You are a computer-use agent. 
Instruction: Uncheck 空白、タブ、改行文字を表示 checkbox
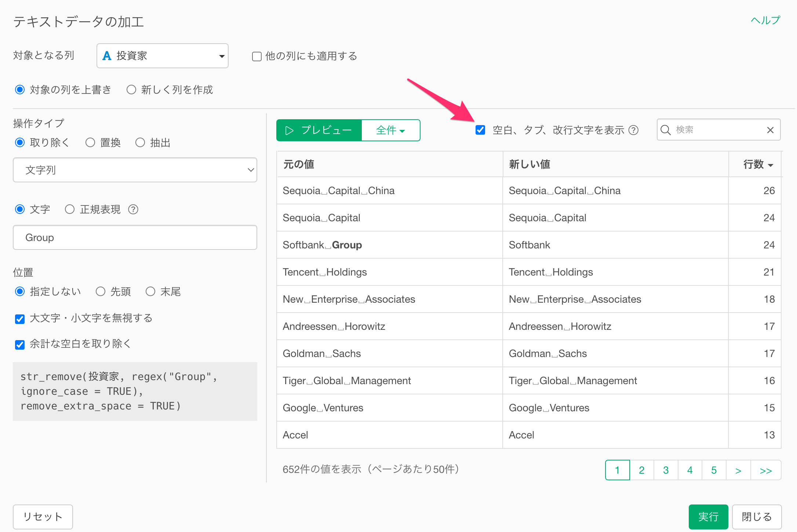[x=480, y=130]
